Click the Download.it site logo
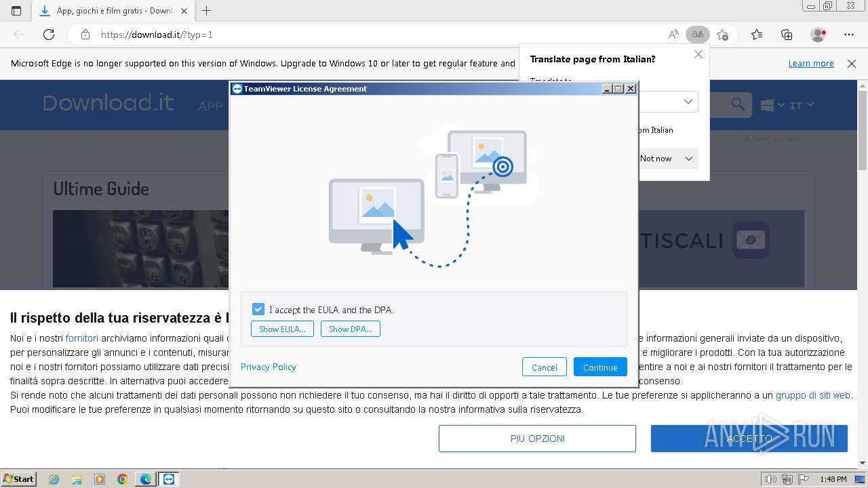Viewport: 868px width, 488px height. 108,103
